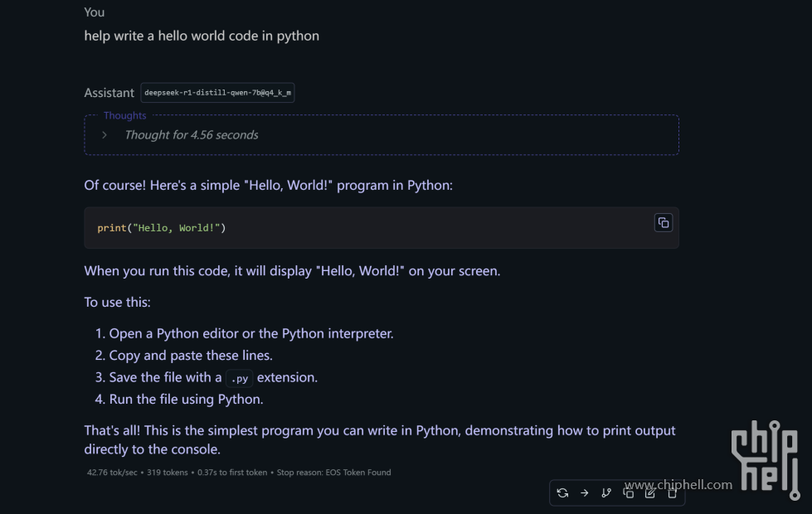Edit the assistant message
812x514 pixels.
click(650, 493)
